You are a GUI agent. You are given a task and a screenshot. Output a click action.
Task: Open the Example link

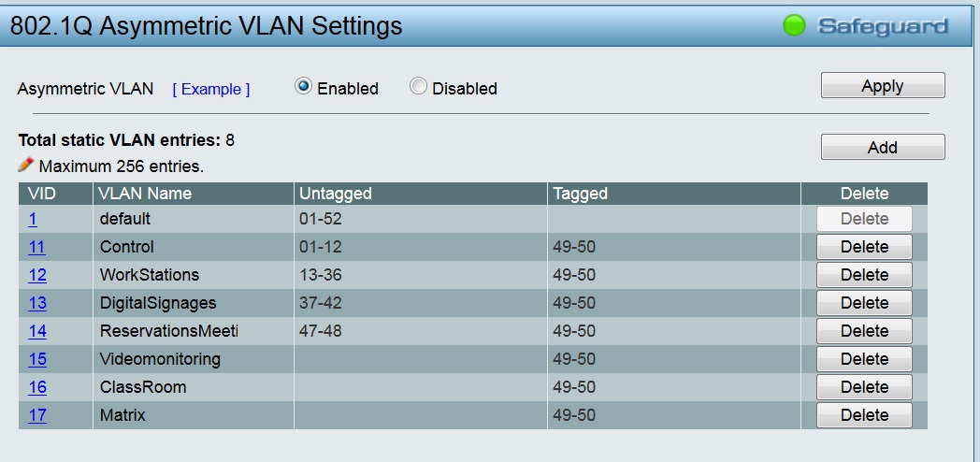click(x=211, y=89)
